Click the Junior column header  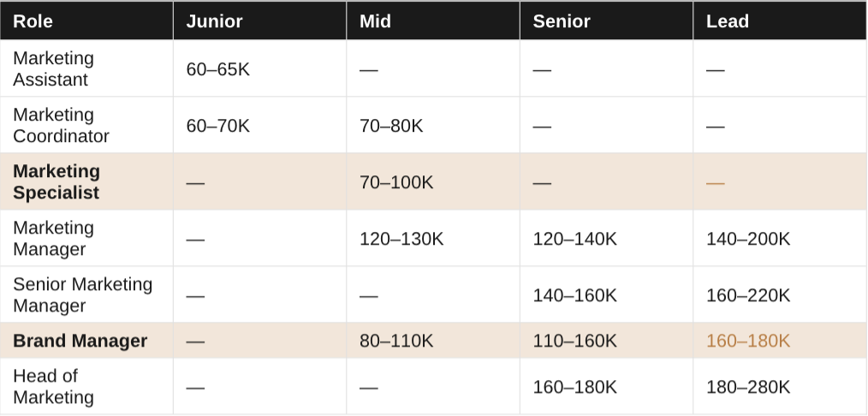[259, 21]
